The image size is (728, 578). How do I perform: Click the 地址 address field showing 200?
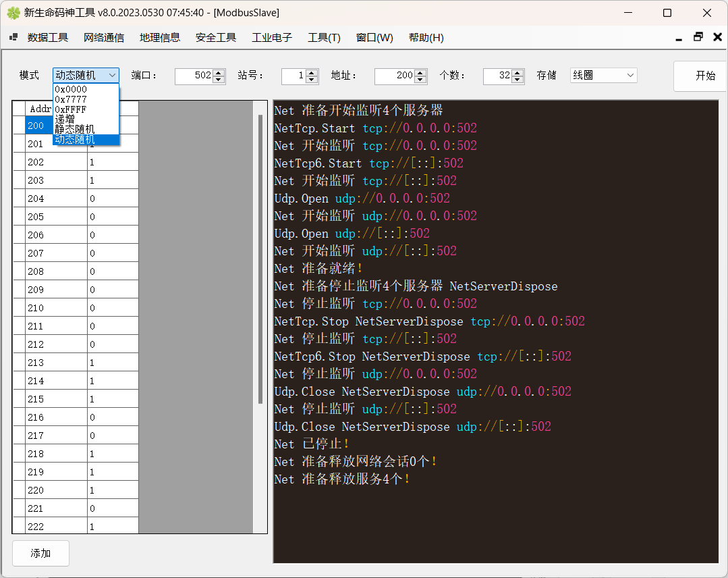pos(395,76)
